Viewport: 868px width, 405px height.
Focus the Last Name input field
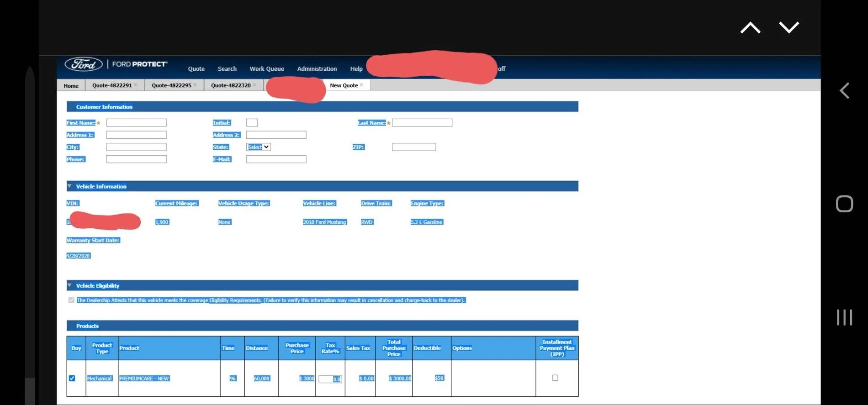pos(422,123)
